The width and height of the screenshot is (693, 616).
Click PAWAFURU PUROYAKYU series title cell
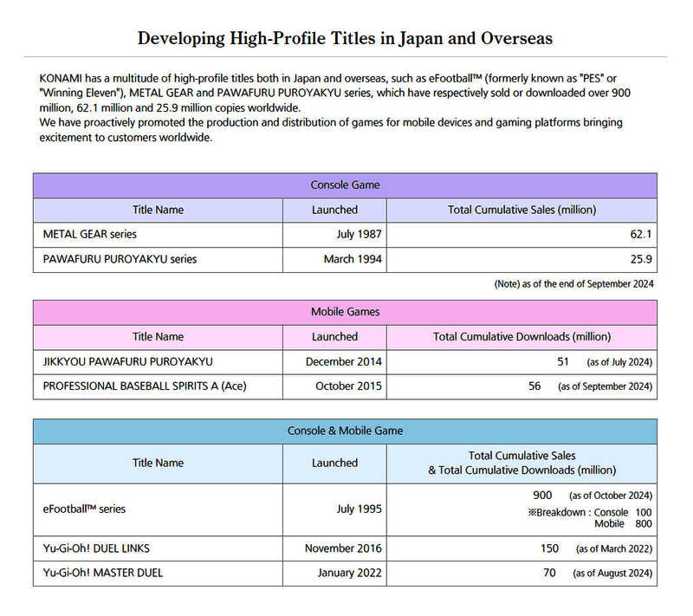[x=120, y=259]
